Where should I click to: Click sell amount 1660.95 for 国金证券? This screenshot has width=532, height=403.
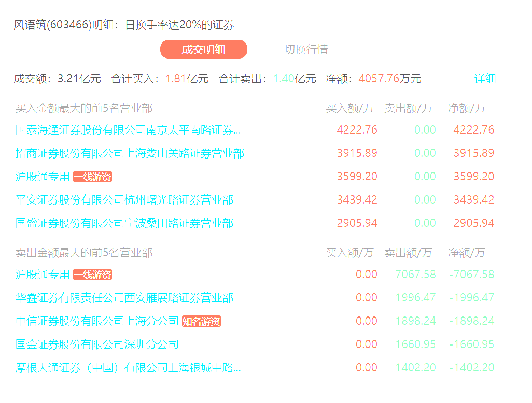(416, 344)
